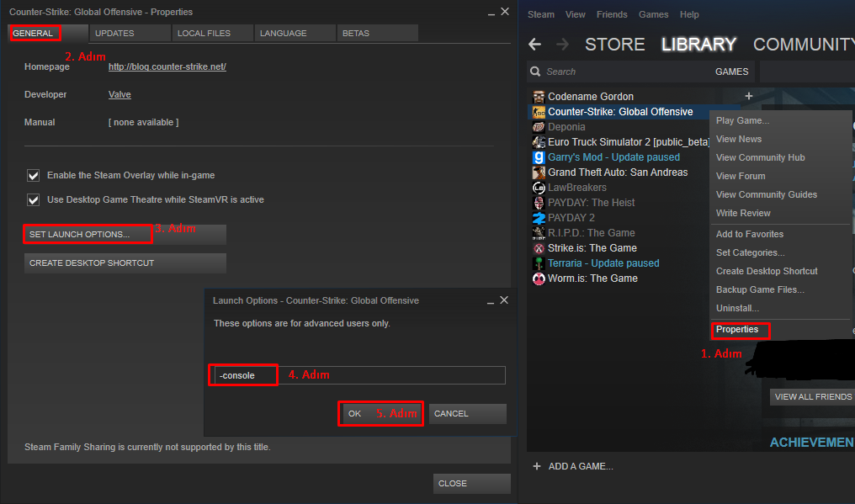Close the Properties window with X
855x504 pixels.
pos(505,12)
